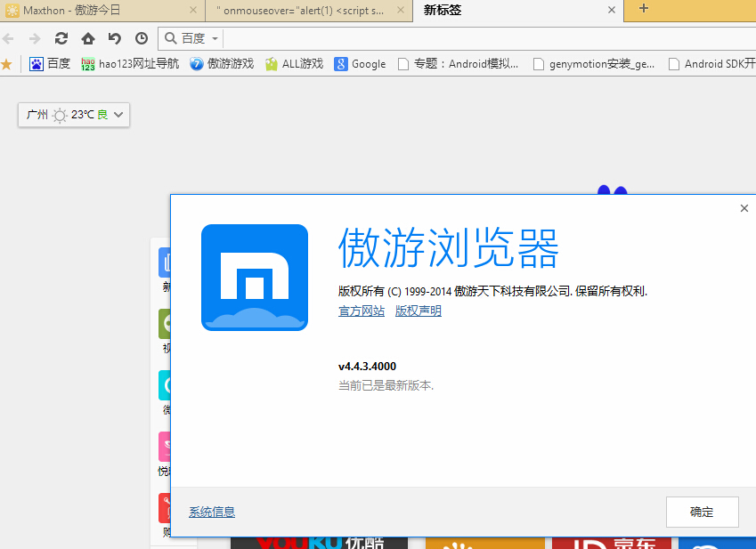Open the Google bookmark

pos(360,63)
